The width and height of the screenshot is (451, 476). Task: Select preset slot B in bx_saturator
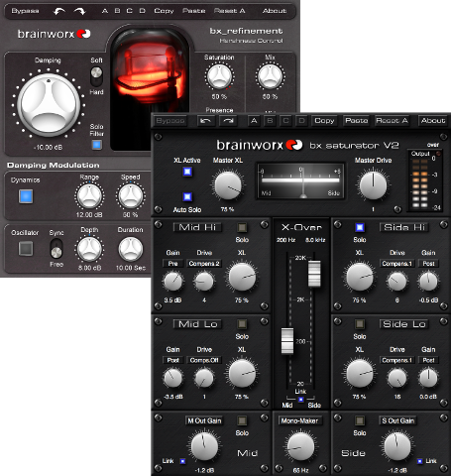pyautogui.click(x=270, y=121)
